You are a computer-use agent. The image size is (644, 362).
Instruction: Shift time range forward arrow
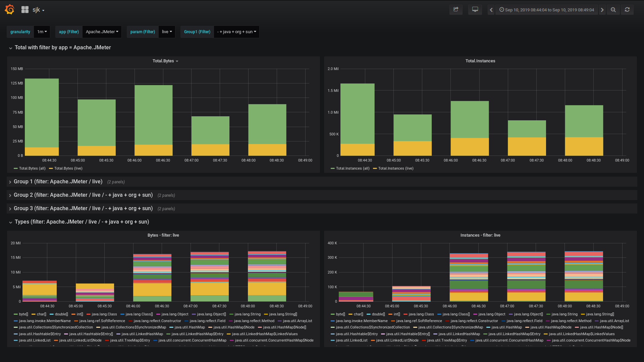[602, 10]
